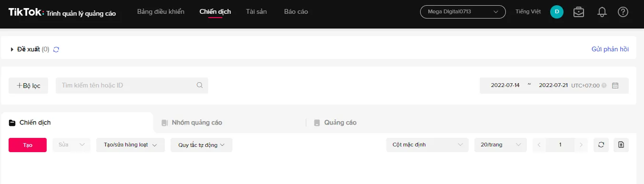Open the 20/trang page size dropdown

click(501, 145)
